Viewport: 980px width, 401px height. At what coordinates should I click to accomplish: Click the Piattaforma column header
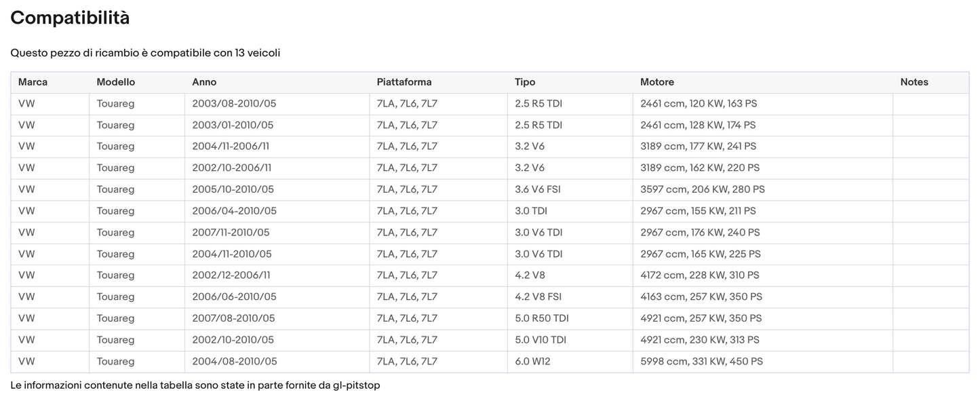click(x=404, y=82)
